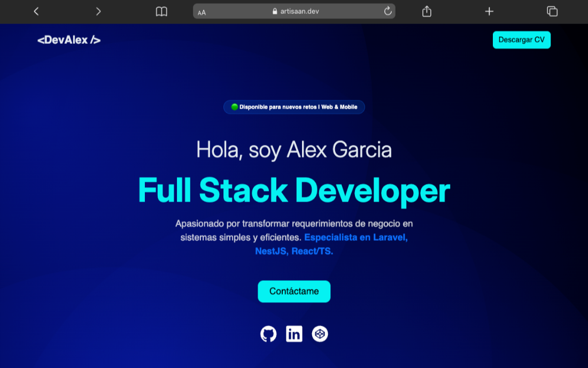Open the AA reader text options

click(202, 12)
